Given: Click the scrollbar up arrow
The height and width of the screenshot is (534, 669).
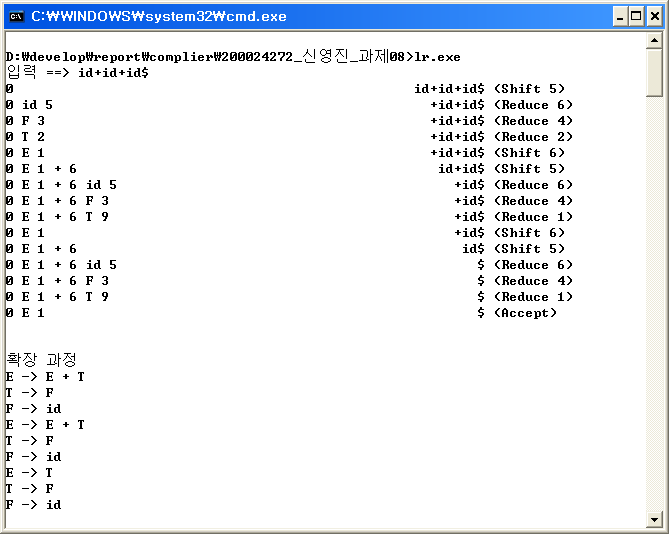Looking at the screenshot, I should (654, 41).
